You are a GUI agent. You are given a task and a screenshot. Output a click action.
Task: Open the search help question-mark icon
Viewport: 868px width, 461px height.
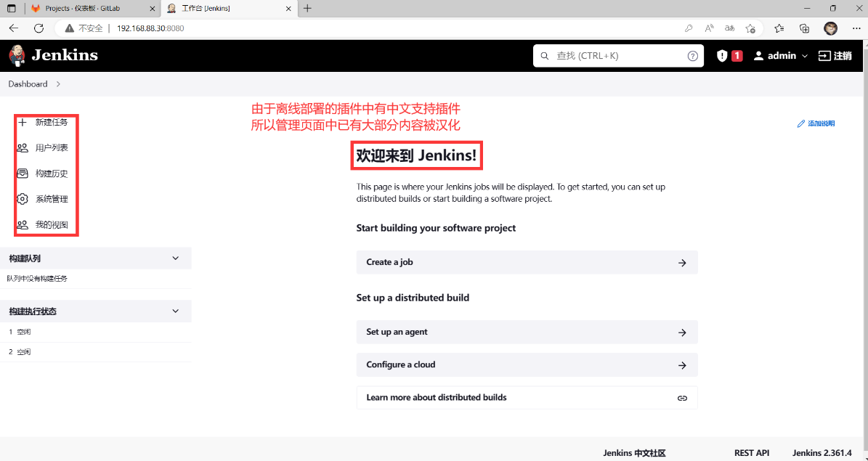692,56
